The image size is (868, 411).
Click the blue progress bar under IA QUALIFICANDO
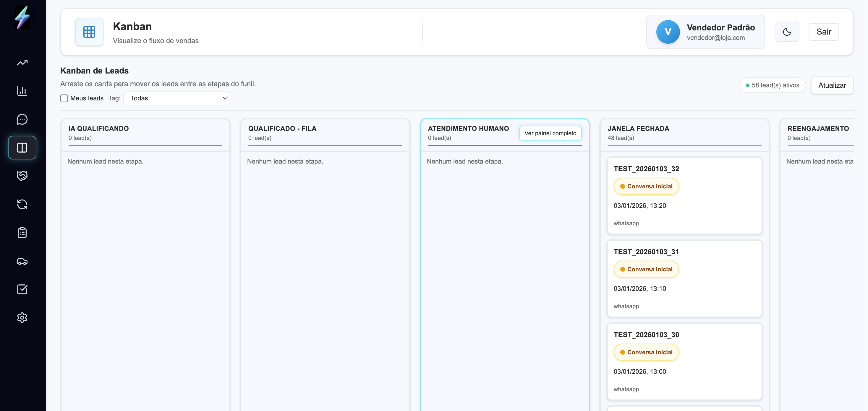[145, 145]
